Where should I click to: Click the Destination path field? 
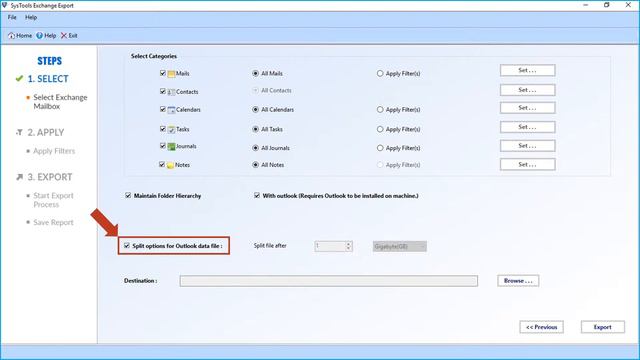click(x=329, y=281)
